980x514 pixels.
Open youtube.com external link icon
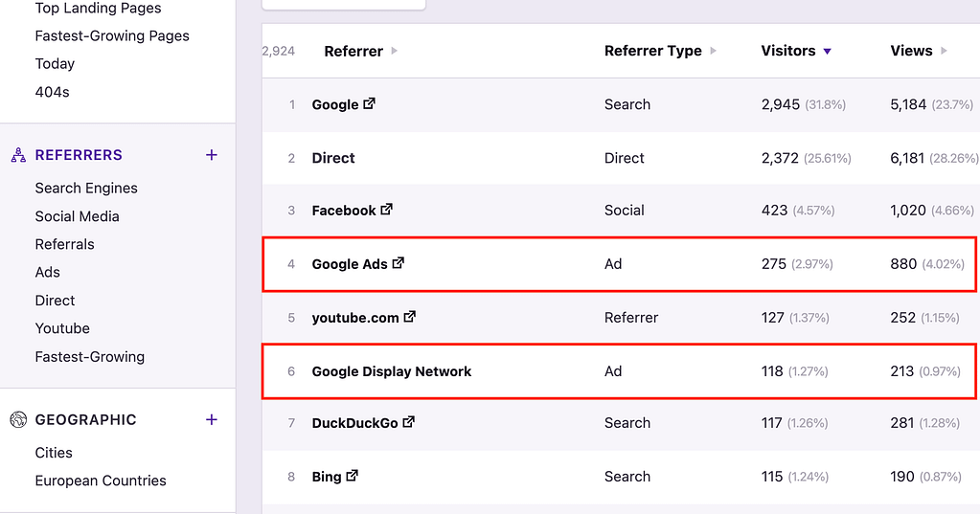point(410,316)
